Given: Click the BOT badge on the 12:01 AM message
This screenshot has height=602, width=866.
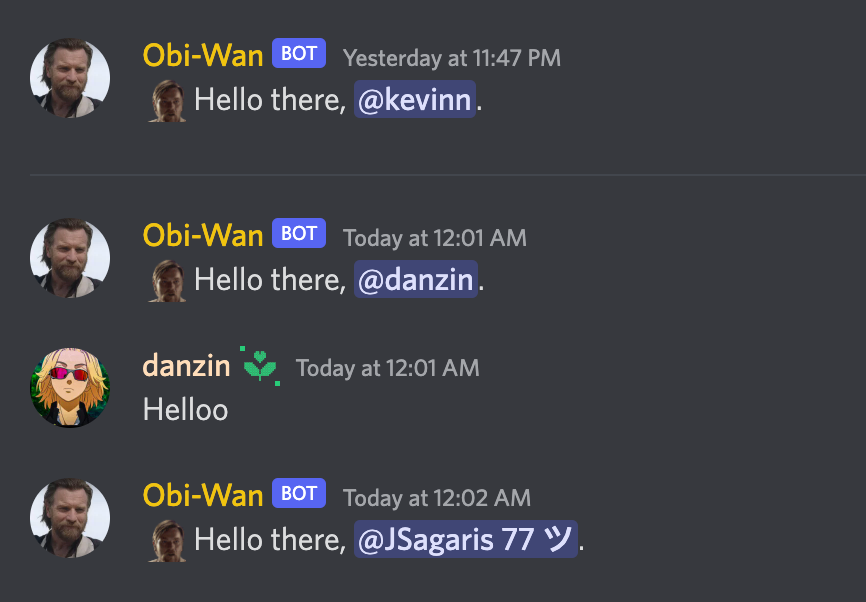Looking at the screenshot, I should pyautogui.click(x=299, y=234).
